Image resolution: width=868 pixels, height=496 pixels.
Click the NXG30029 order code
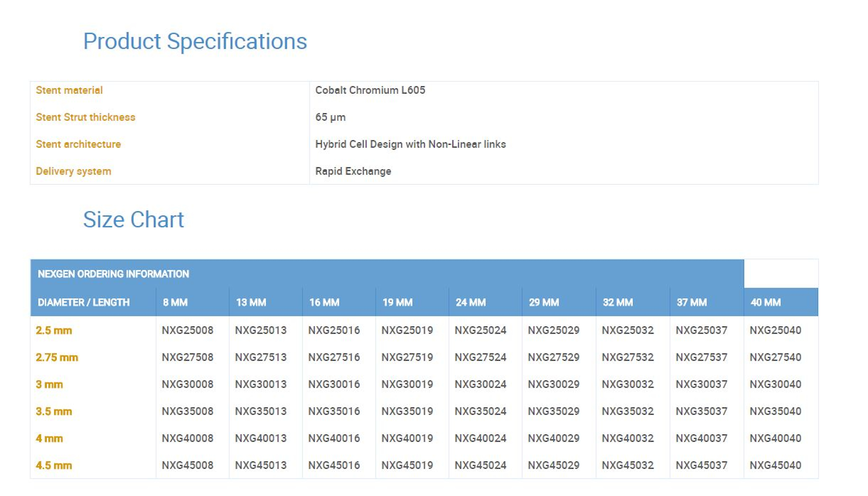pos(554,384)
